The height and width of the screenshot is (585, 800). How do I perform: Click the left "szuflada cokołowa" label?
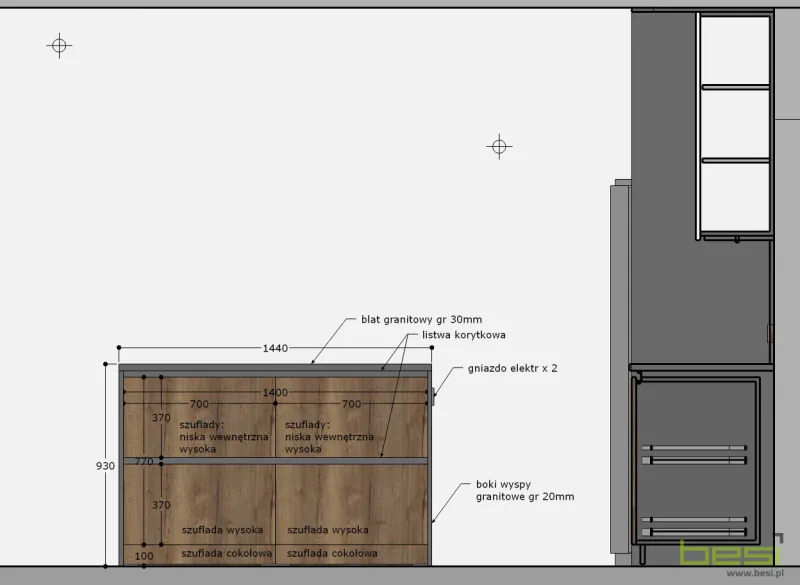pos(227,553)
